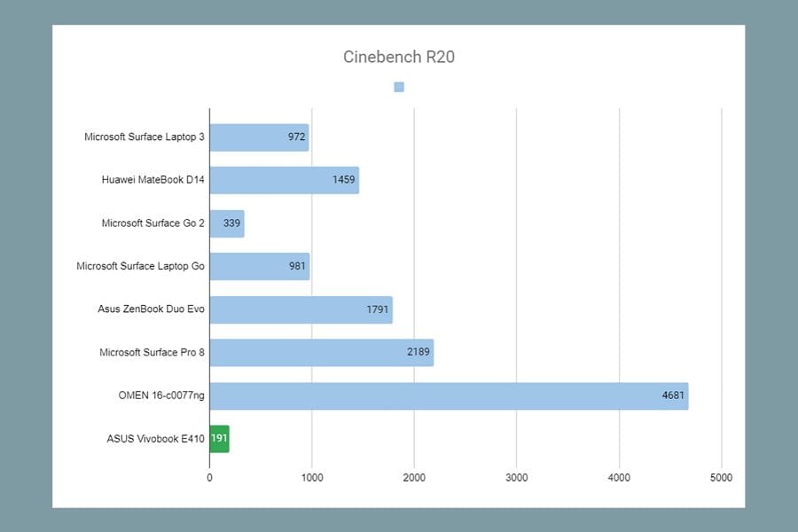Select the OMEN 16-c0077ng axis label
798x532 pixels.
click(161, 395)
